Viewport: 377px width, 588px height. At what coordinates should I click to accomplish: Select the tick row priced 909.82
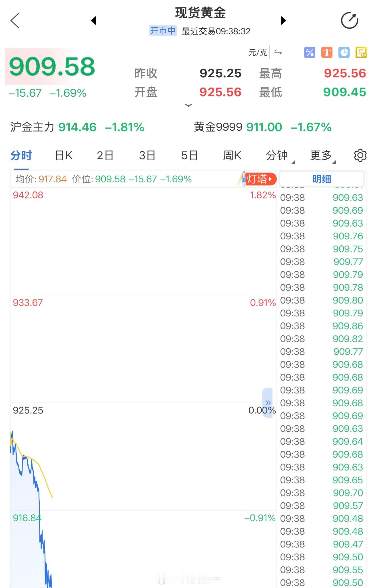pos(322,339)
